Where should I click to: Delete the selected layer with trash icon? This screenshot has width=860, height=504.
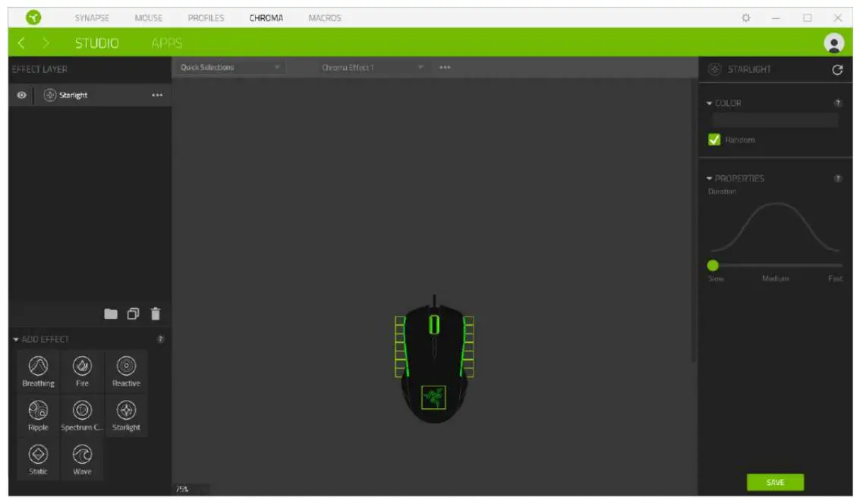pos(156,313)
